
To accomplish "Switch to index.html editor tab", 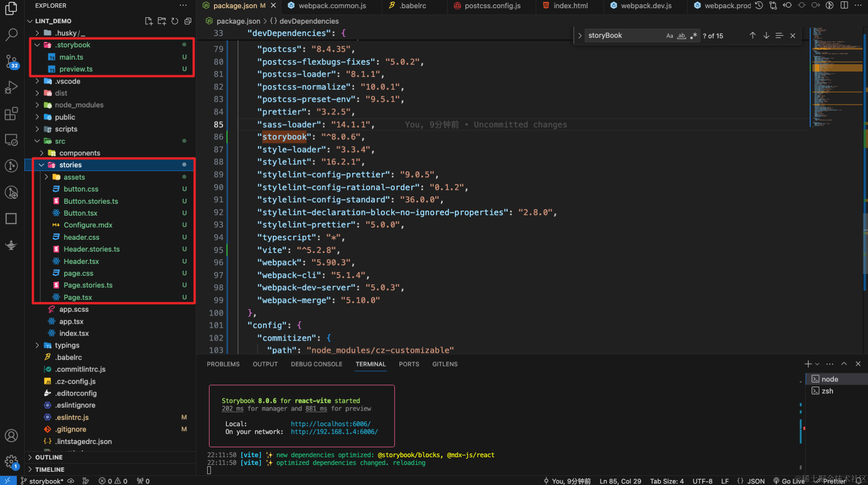I will [570, 5].
